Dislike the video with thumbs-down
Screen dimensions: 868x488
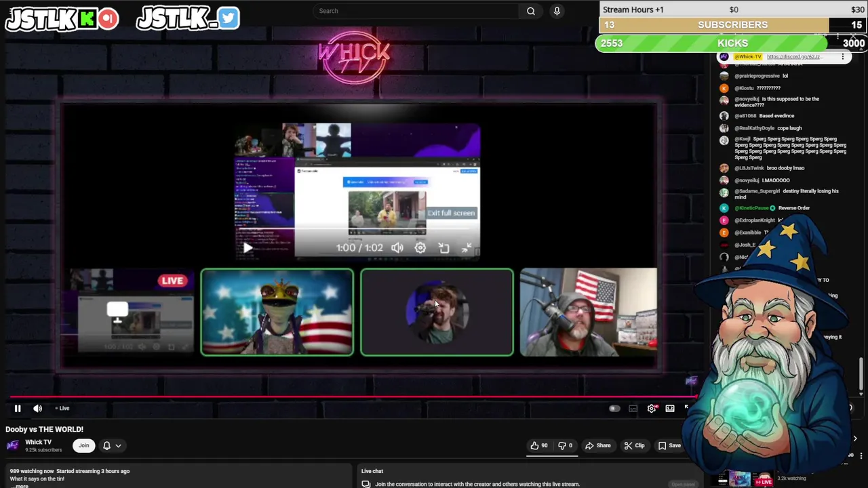pyautogui.click(x=565, y=445)
